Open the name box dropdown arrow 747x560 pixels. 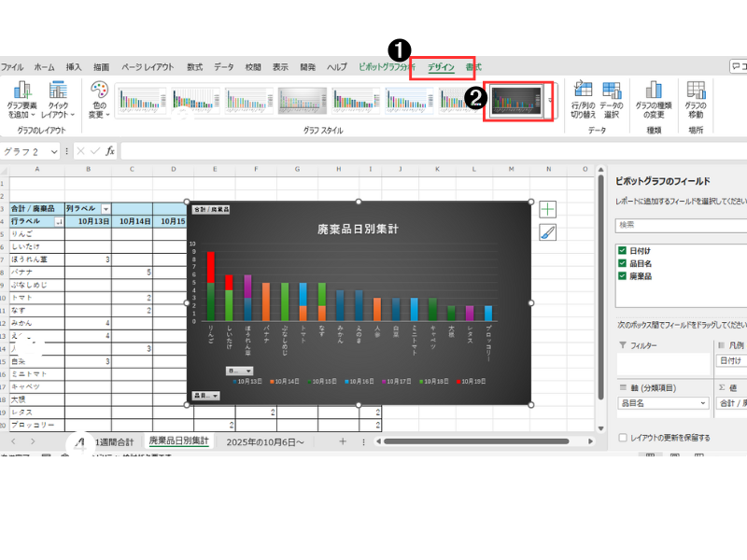click(x=54, y=151)
